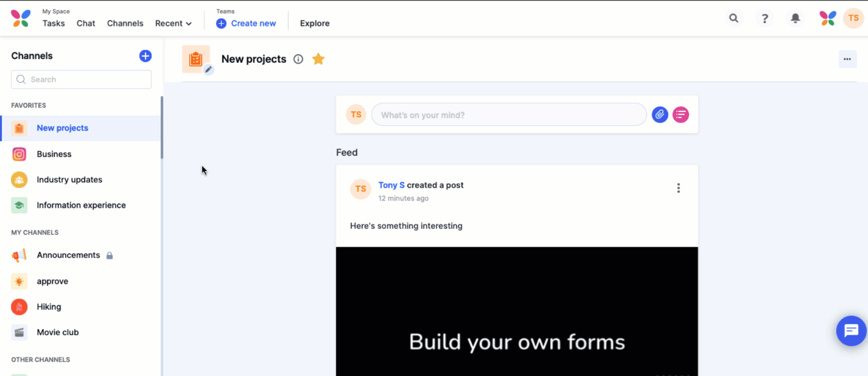Click the approve lightbulb icon

(19, 281)
